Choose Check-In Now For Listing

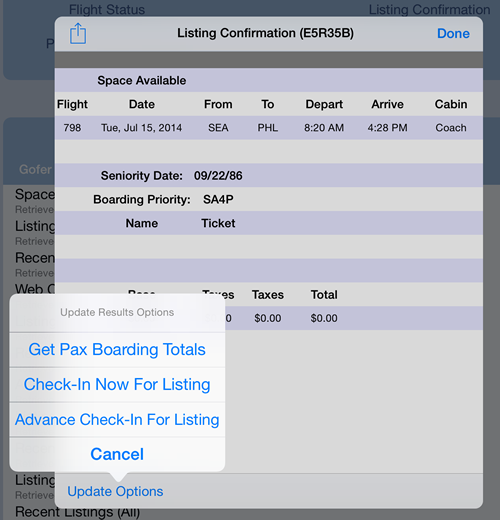click(x=117, y=385)
